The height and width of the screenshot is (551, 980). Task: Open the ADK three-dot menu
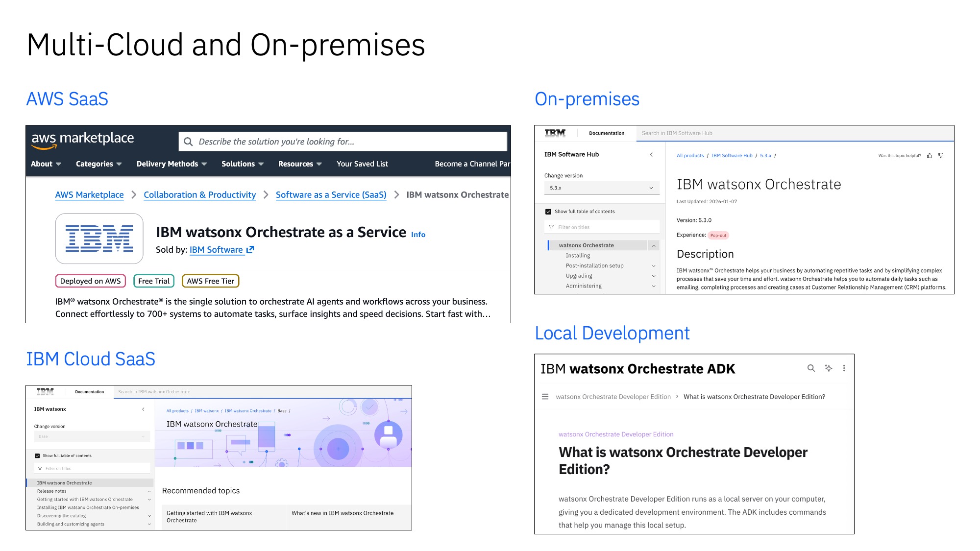pos(844,368)
